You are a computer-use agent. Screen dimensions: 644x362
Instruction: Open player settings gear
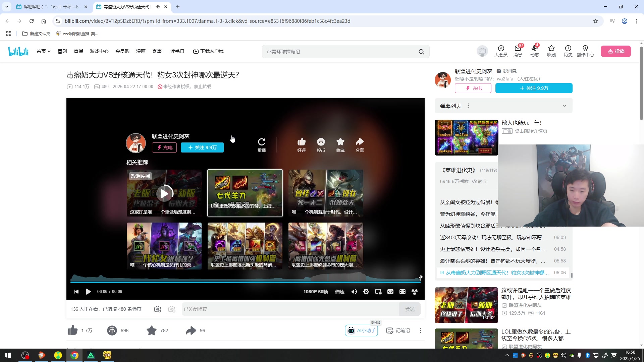366,292
